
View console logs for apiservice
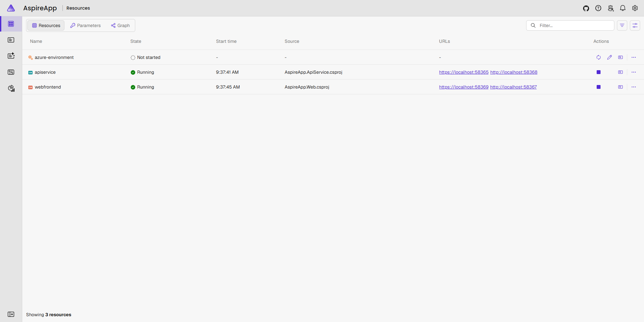[x=620, y=72]
